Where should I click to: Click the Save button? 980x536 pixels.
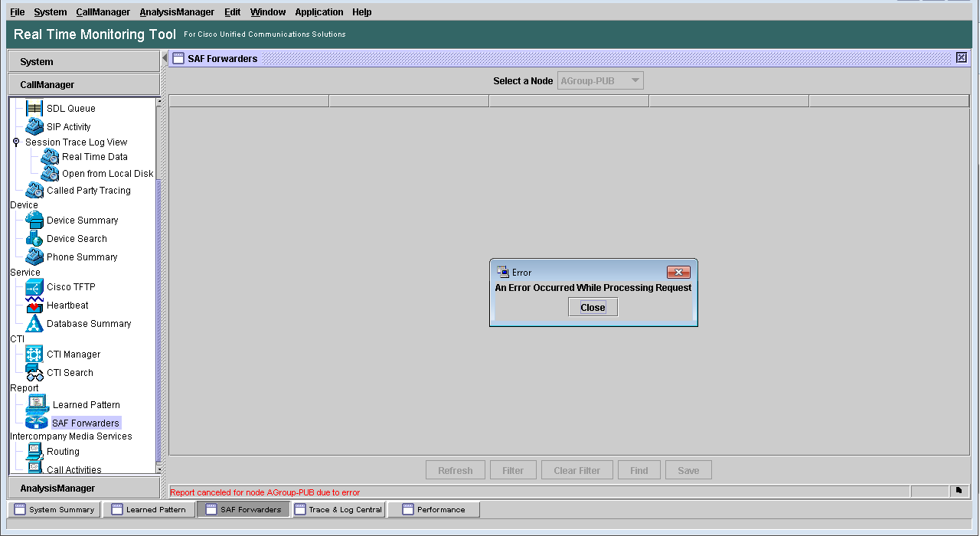point(688,470)
